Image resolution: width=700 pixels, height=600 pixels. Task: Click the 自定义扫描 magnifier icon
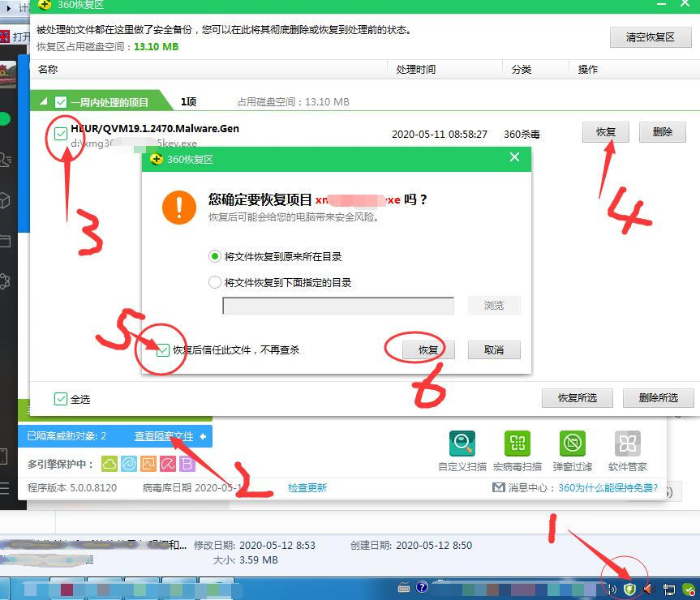click(x=462, y=444)
